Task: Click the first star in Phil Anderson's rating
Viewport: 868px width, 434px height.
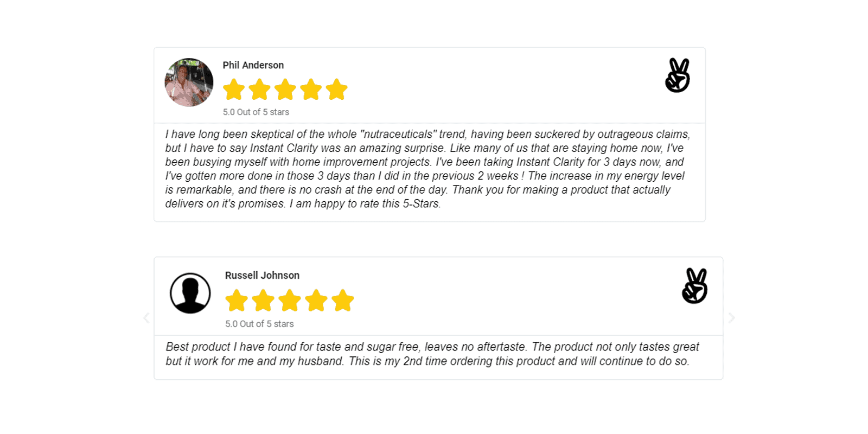Action: (234, 90)
